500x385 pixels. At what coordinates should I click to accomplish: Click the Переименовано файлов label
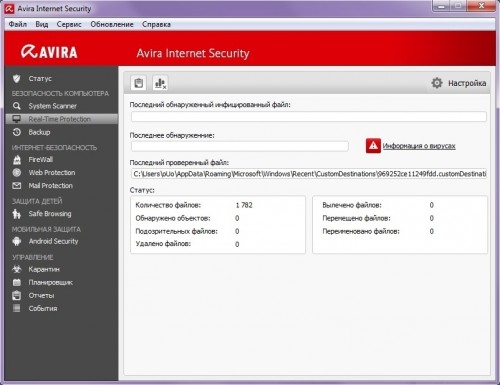click(361, 231)
